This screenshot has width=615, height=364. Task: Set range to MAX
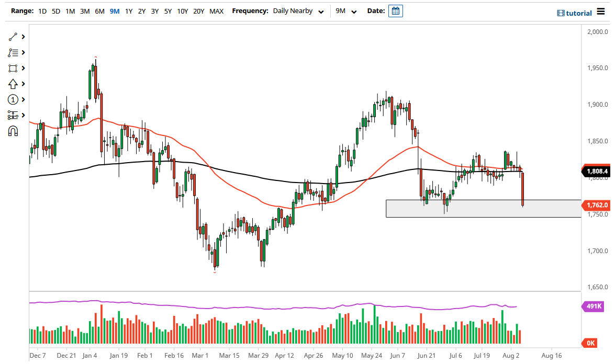point(217,12)
